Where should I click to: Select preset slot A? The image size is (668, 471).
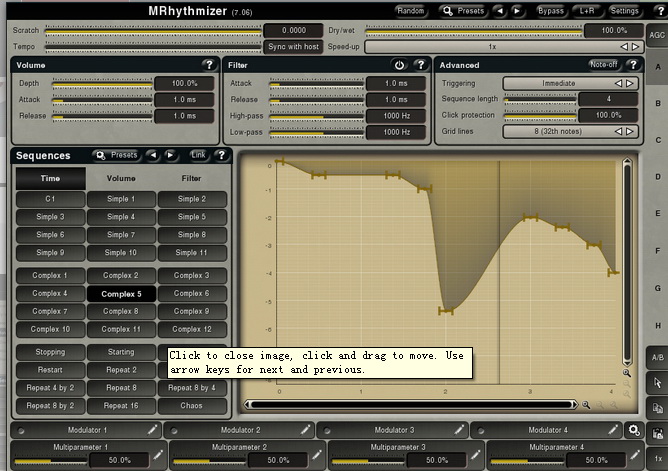pyautogui.click(x=658, y=67)
